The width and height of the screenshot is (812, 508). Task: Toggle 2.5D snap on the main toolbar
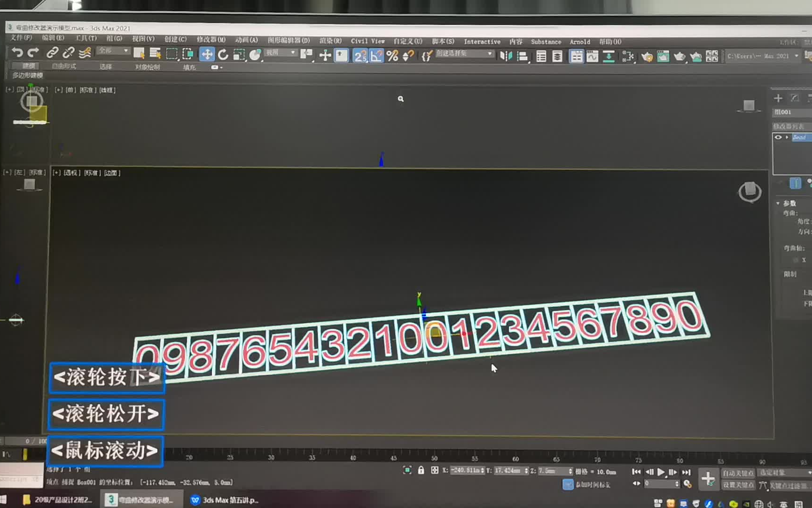[x=360, y=56]
